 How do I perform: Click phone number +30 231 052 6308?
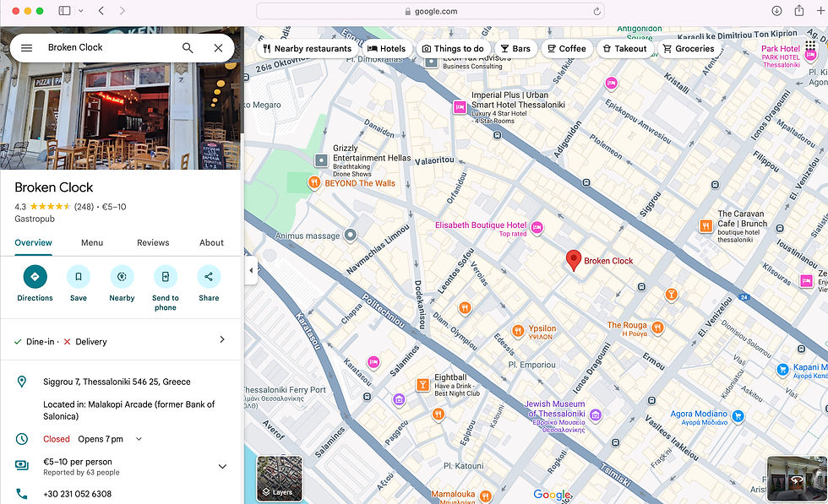click(x=77, y=494)
